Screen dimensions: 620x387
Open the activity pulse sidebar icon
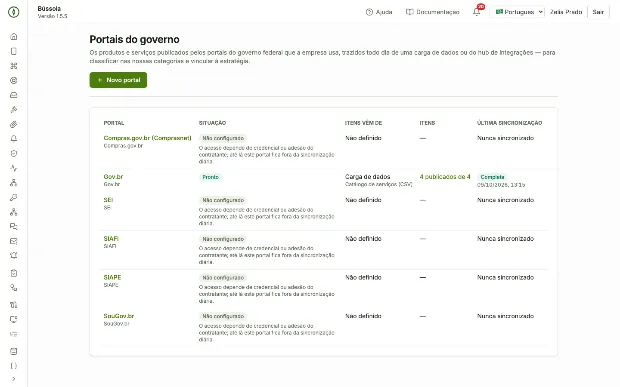click(14, 168)
